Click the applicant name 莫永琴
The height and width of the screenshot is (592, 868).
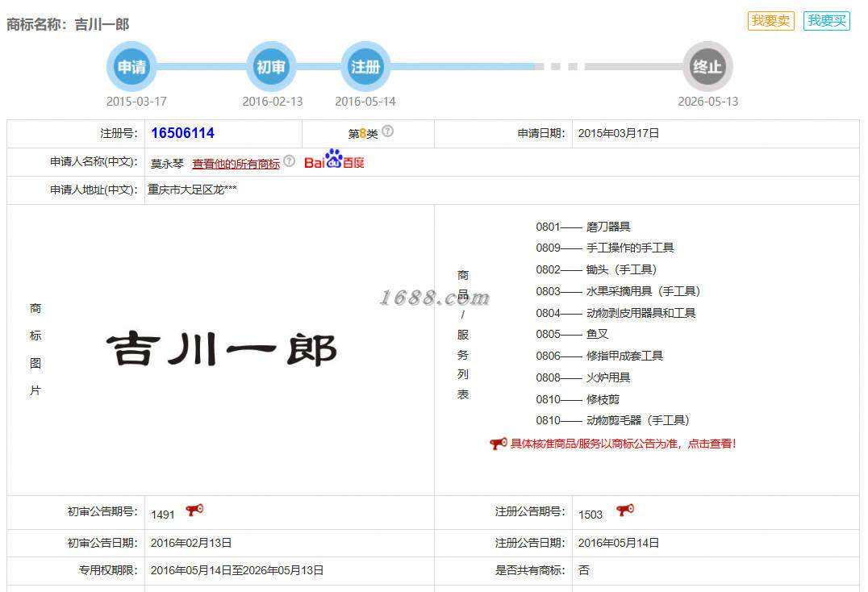point(167,164)
